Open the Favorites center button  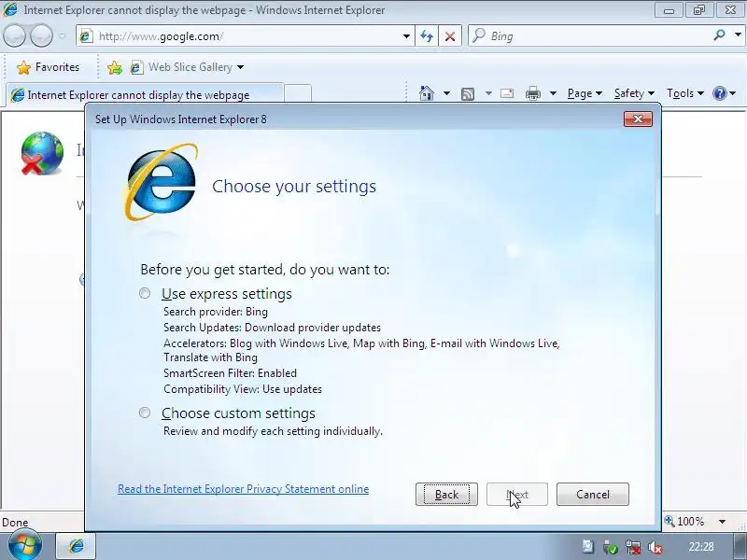[x=48, y=67]
